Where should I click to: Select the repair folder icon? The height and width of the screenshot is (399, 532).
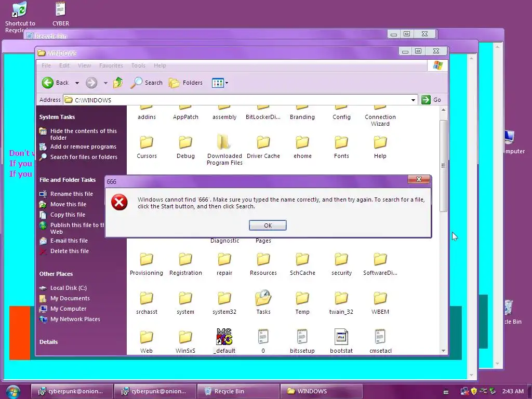coord(224,259)
